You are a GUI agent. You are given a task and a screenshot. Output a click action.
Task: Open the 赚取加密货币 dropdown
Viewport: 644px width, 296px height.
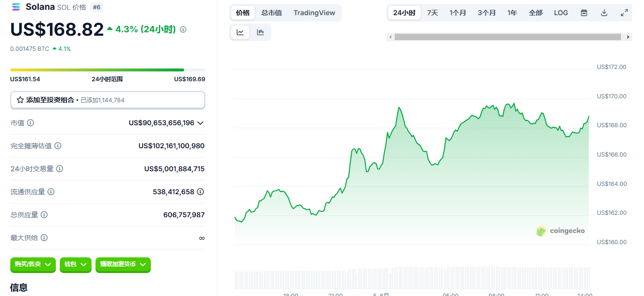click(123, 265)
